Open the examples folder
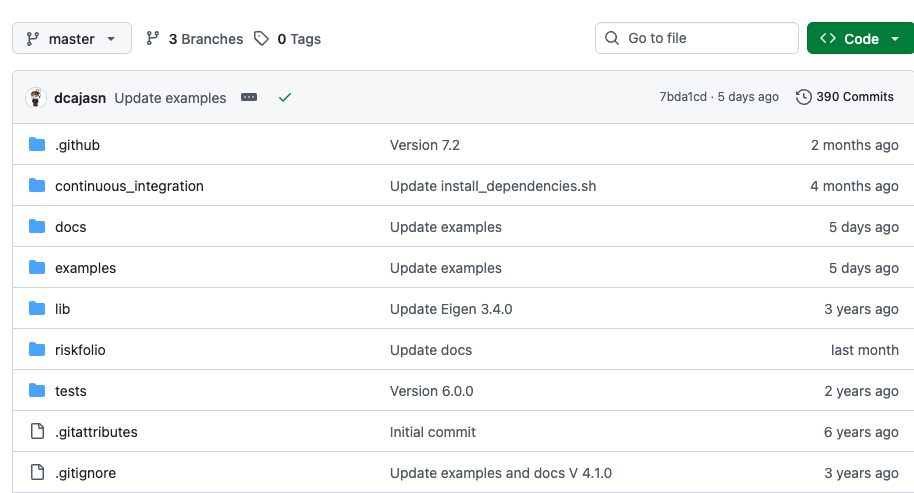The height and width of the screenshot is (493, 914). [86, 268]
